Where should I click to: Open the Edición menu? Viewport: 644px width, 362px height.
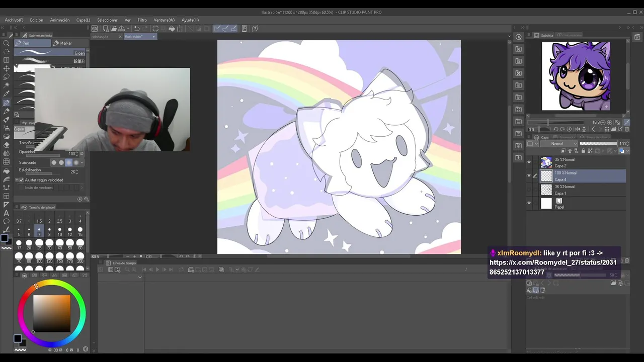pyautogui.click(x=37, y=20)
